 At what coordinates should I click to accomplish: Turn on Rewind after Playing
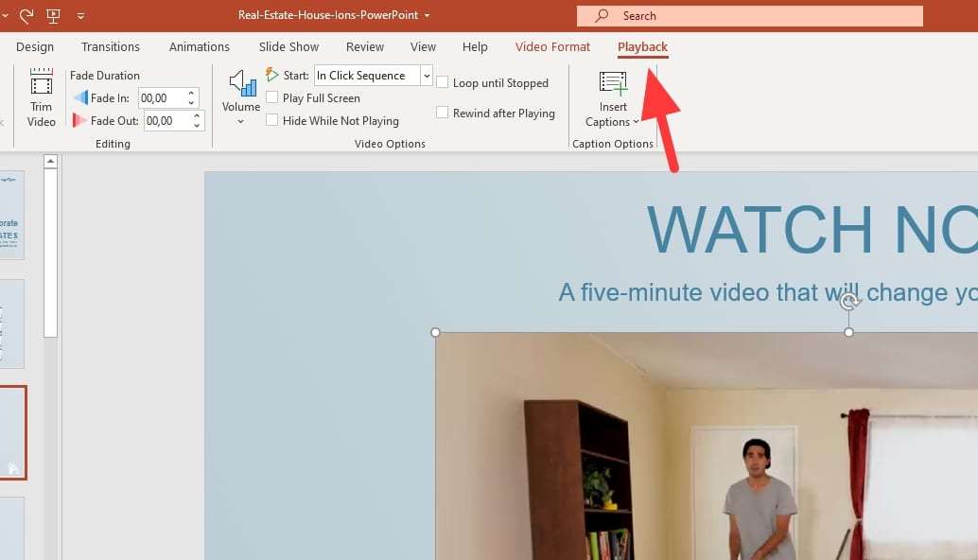click(443, 113)
